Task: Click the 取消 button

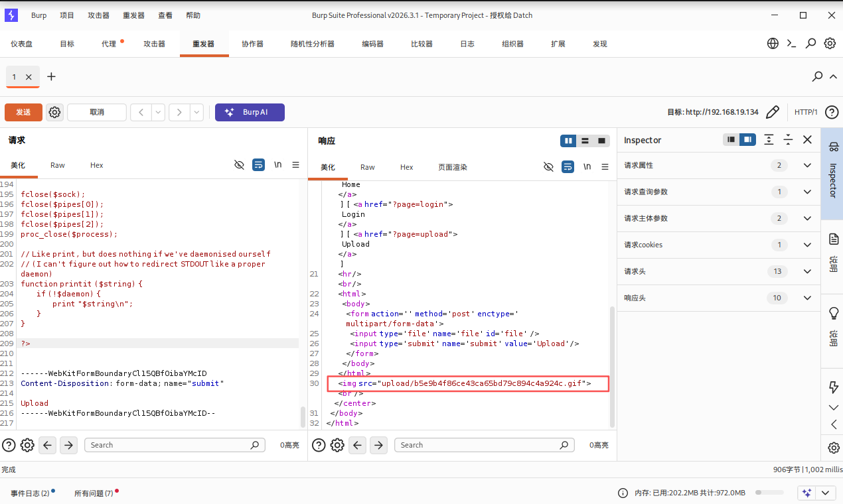Action: click(x=97, y=113)
